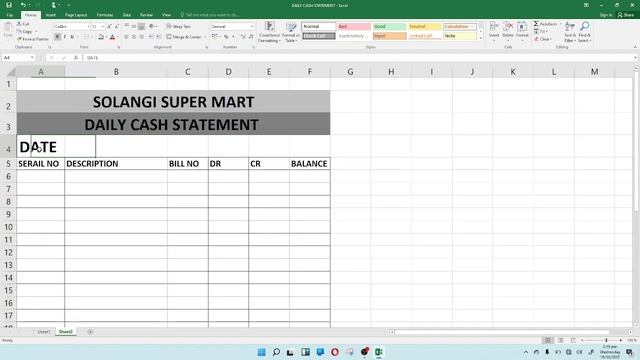Switch to the Insert tab
Image resolution: width=640 pixels, height=360 pixels.
point(51,15)
